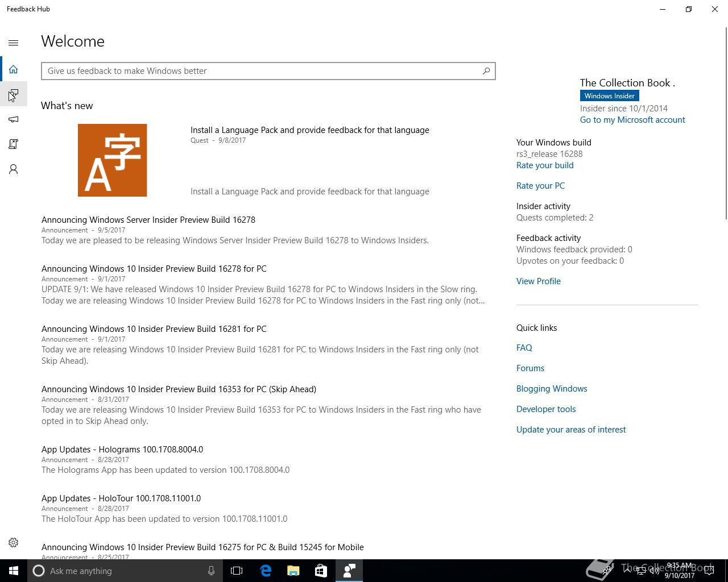Go to Home in sidebar
This screenshot has height=582, width=728.
14,69
